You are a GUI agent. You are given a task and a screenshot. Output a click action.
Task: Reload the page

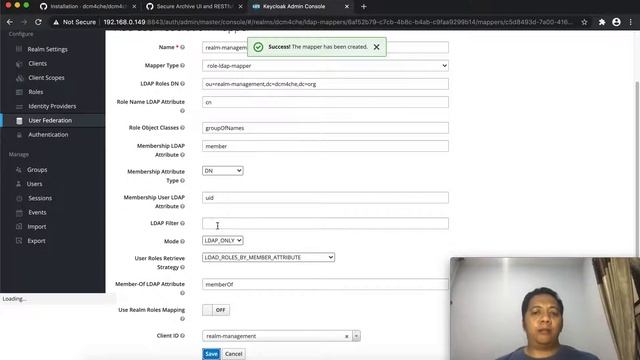point(38,22)
